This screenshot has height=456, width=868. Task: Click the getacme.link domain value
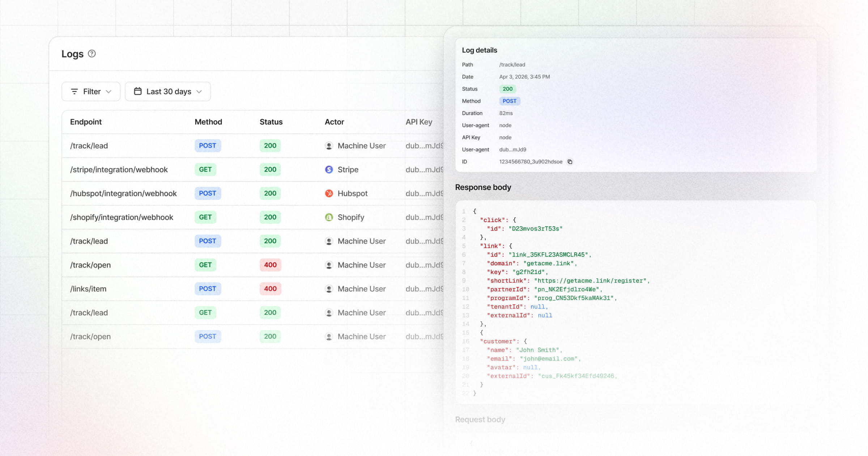(x=548, y=263)
